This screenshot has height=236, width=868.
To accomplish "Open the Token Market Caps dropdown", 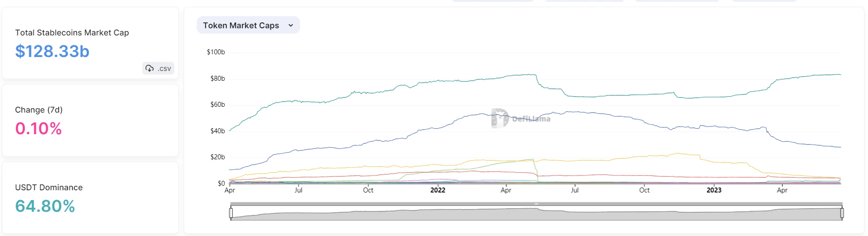I will coord(248,26).
